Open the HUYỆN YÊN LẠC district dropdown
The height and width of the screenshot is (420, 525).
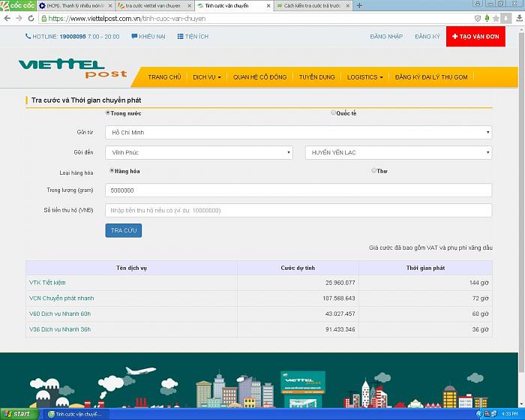398,152
